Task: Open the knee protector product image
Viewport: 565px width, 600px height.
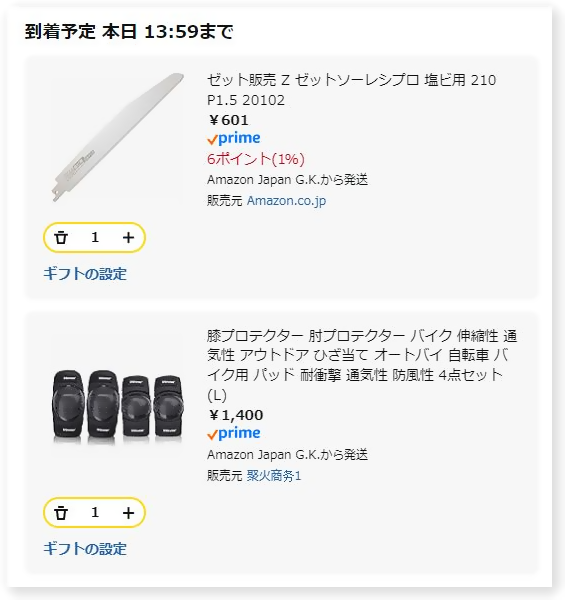Action: tap(118, 407)
